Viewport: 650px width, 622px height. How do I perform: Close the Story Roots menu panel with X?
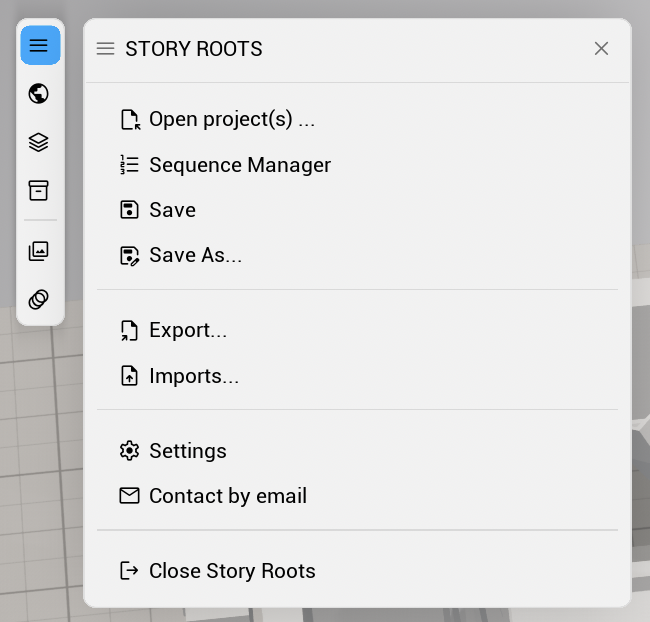tap(601, 49)
